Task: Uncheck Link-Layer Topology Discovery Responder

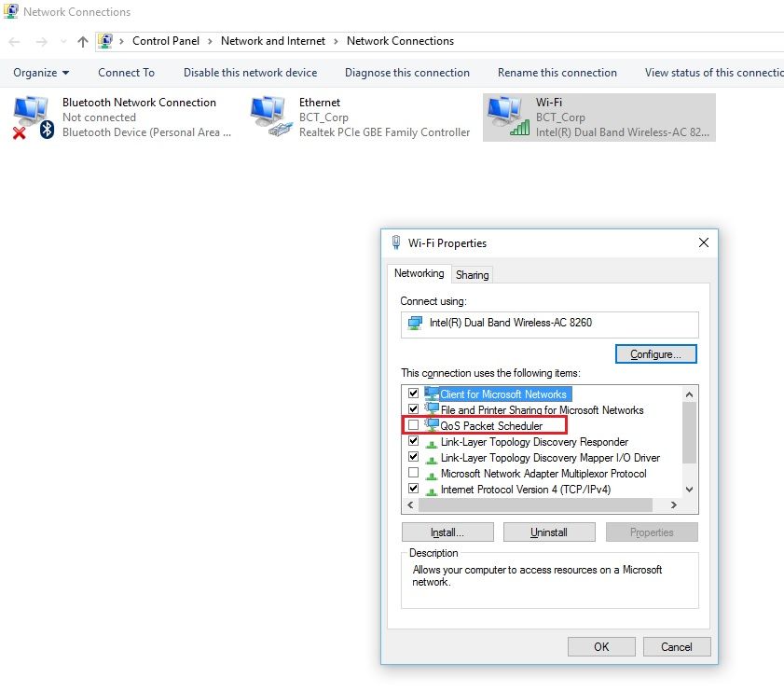Action: 414,441
